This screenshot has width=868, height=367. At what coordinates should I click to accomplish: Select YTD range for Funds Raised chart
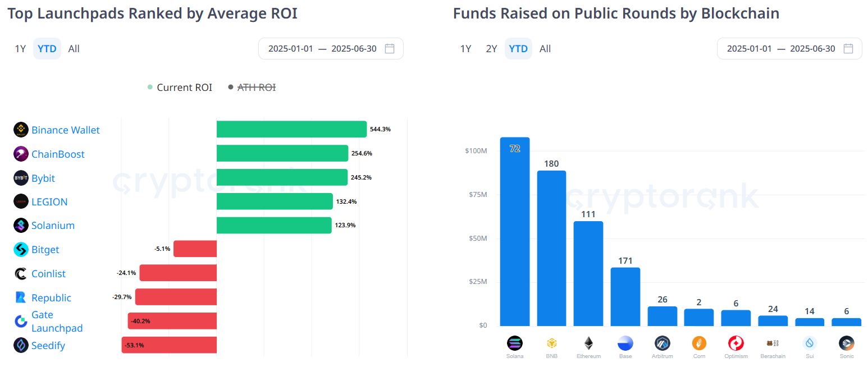518,49
